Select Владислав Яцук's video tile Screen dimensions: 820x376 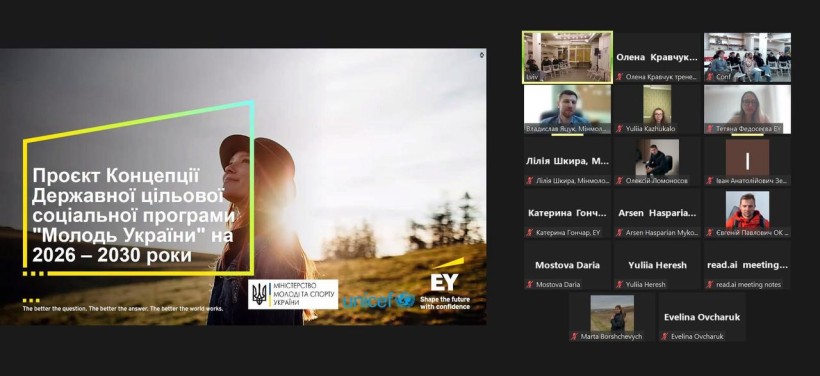(x=567, y=109)
